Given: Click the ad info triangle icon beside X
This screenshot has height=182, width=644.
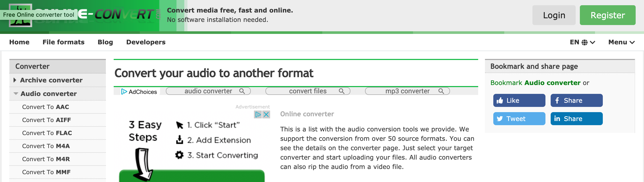Looking at the screenshot, I should tap(258, 114).
